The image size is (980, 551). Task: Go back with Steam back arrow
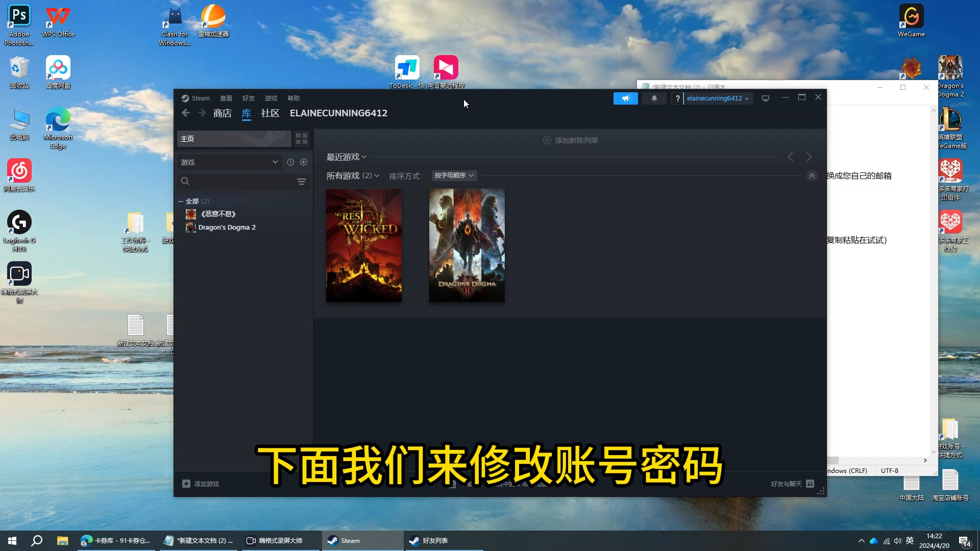pyautogui.click(x=186, y=113)
